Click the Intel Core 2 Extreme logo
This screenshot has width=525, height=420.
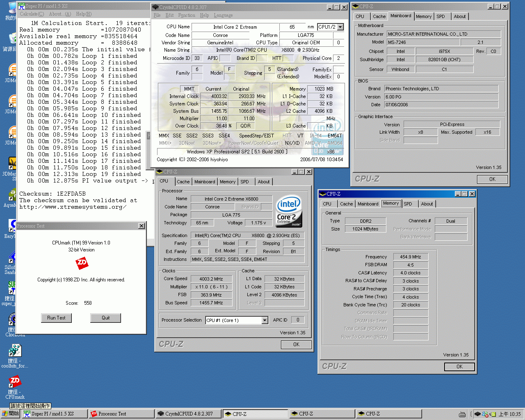coord(289,211)
